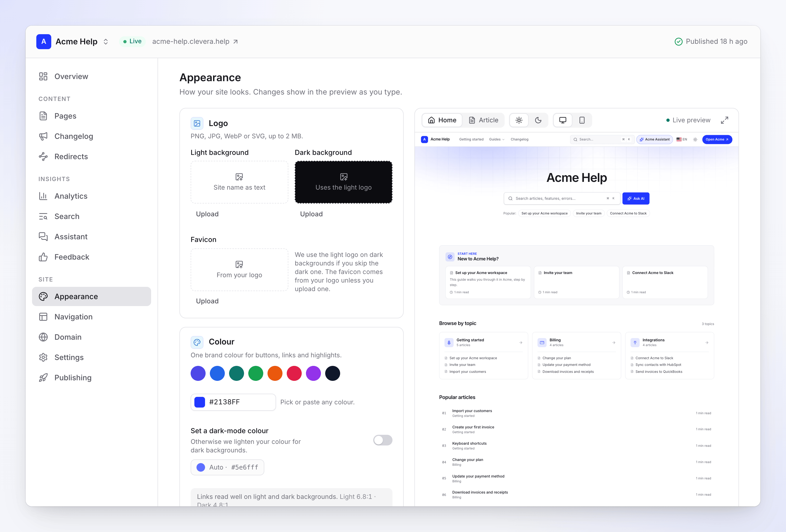Pick the orange colour swatch
The width and height of the screenshot is (786, 532).
point(275,373)
